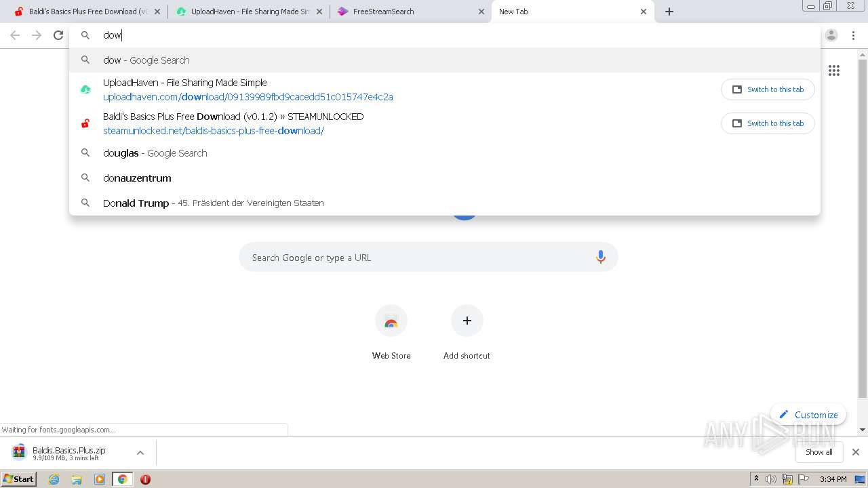The height and width of the screenshot is (488, 868).
Task: Click the Customize button
Action: click(x=808, y=415)
